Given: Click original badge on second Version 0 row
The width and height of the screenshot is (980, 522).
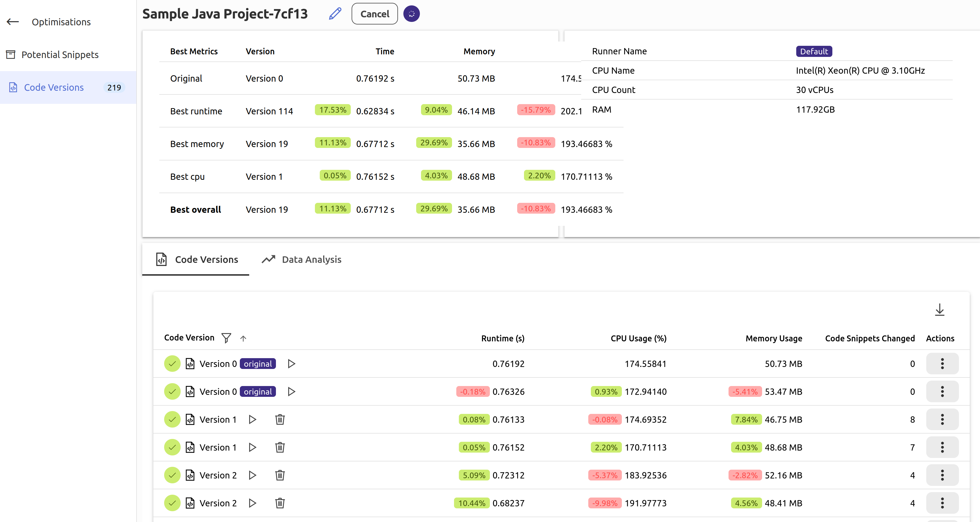Looking at the screenshot, I should coord(257,391).
